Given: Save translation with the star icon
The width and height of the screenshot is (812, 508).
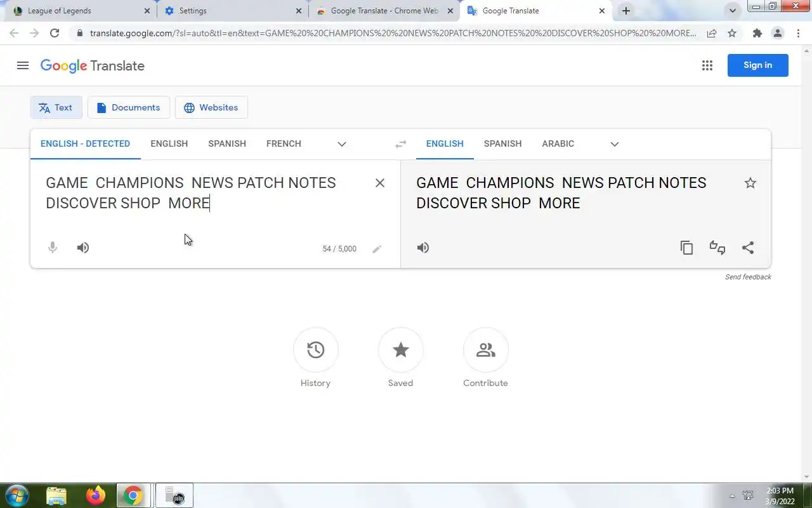Looking at the screenshot, I should pyautogui.click(x=750, y=183).
